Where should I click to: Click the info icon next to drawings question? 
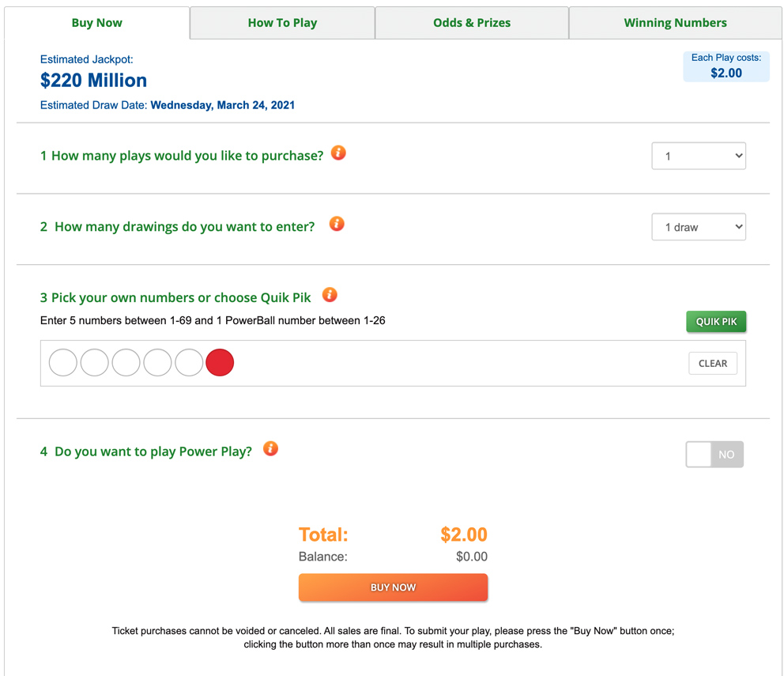337,224
